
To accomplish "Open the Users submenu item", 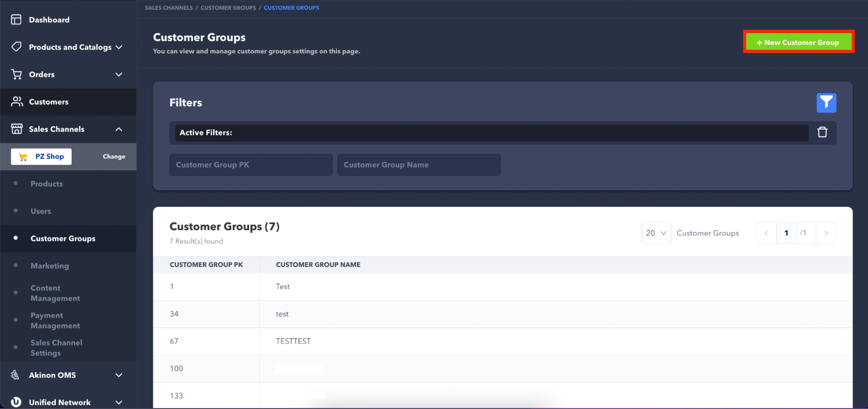I will coord(41,211).
